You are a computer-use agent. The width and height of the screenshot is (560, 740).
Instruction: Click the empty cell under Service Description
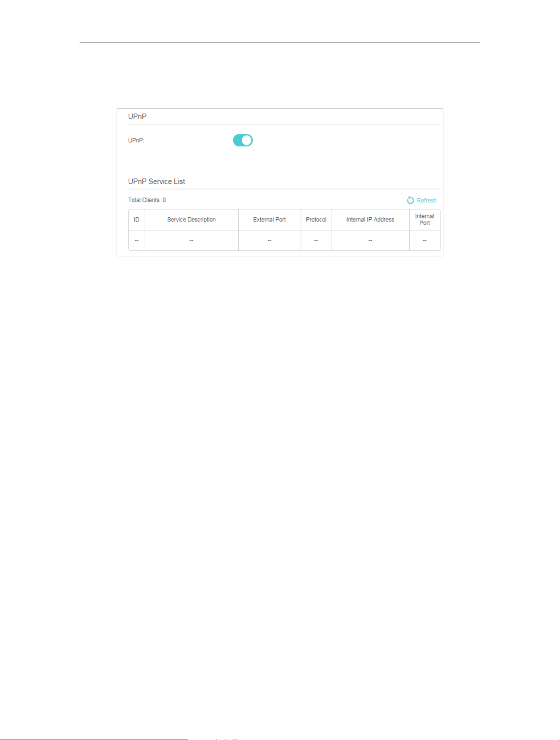pos(192,240)
